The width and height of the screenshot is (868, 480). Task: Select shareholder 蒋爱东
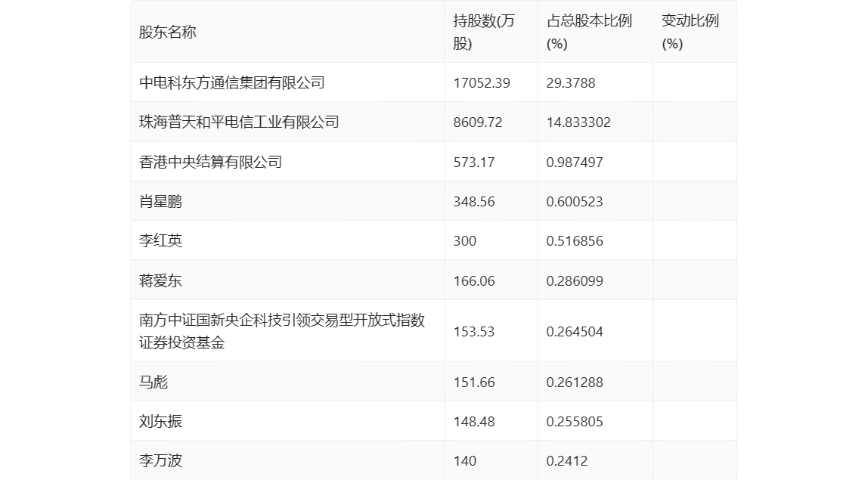coord(160,280)
